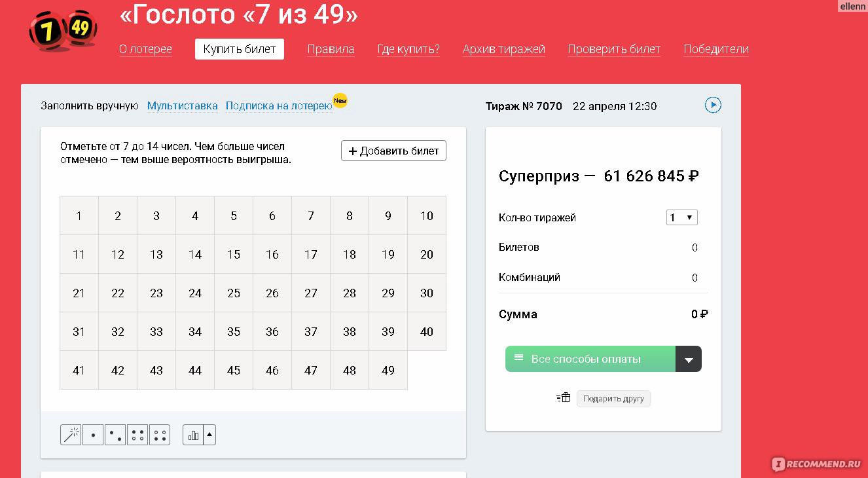This screenshot has width=868, height=478.
Task: Click the New badge on Подписка
Action: (x=340, y=100)
